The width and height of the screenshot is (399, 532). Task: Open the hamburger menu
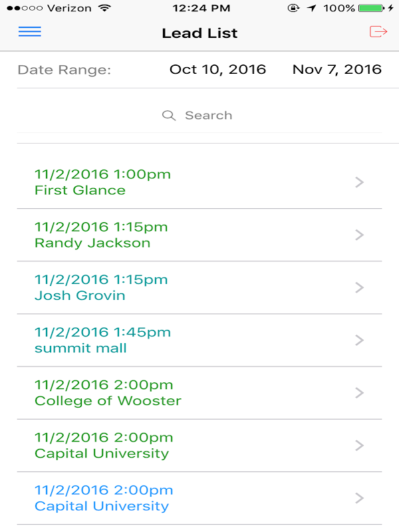point(30,32)
